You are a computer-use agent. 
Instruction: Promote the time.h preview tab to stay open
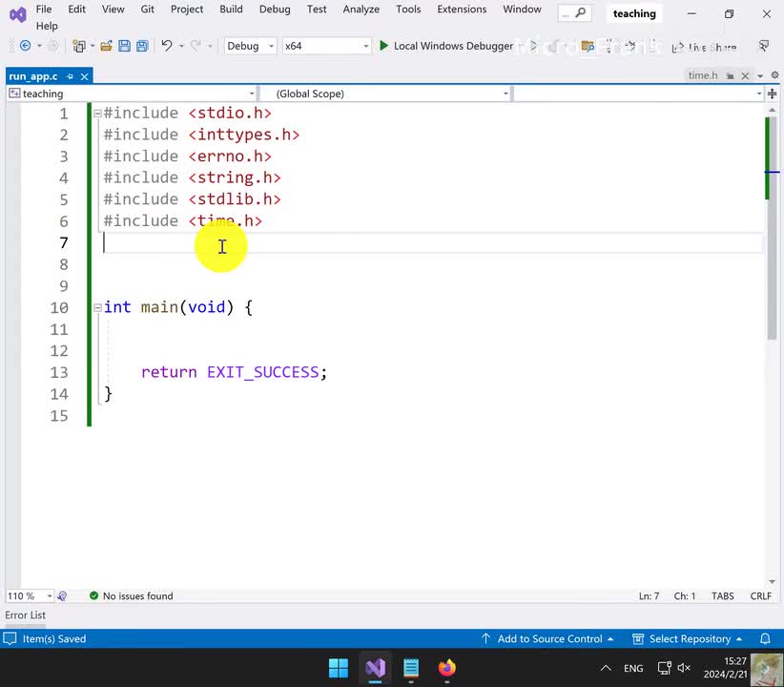730,75
